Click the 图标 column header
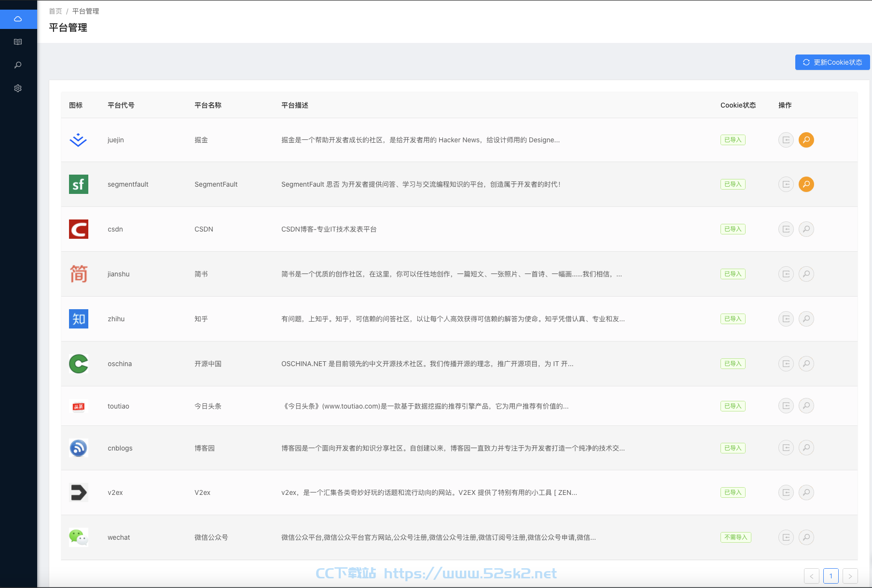Screen dimensions: 872x588 pos(76,105)
